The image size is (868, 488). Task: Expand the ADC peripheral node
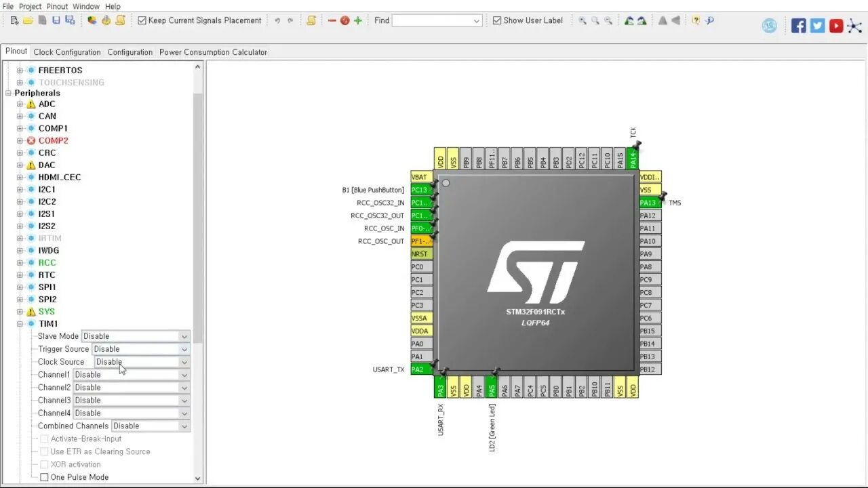(x=20, y=104)
